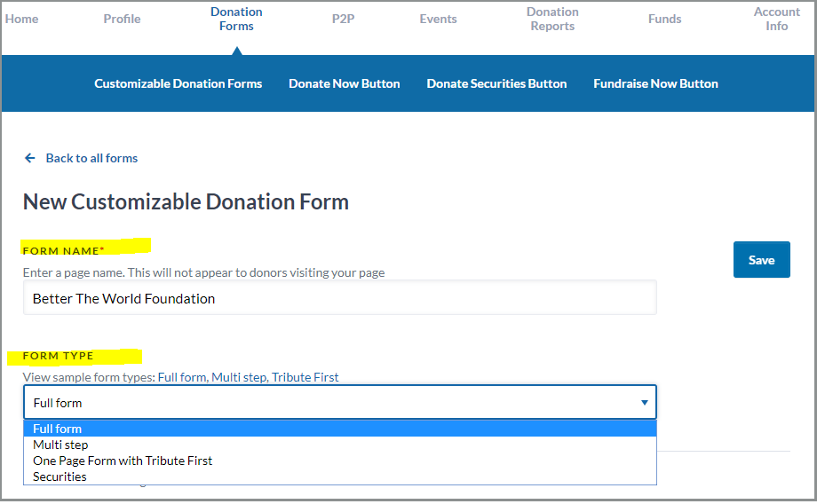
Task: Click the Form Name text field
Action: [x=339, y=298]
